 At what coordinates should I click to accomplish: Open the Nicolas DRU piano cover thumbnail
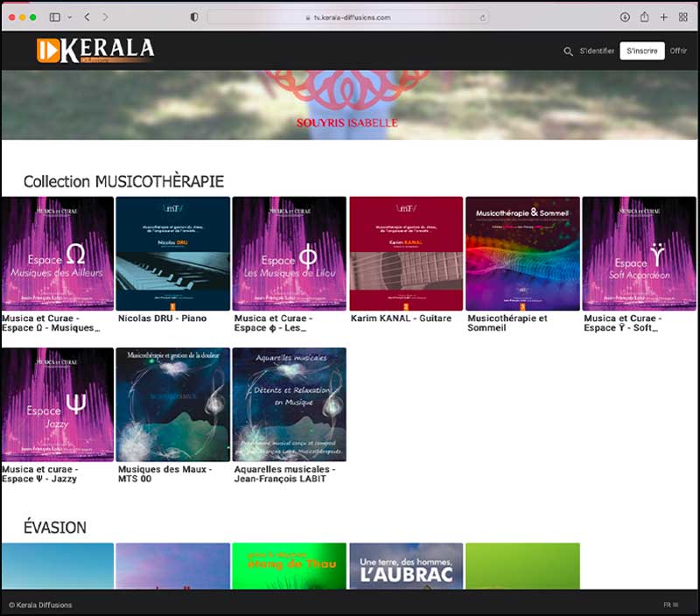[172, 254]
